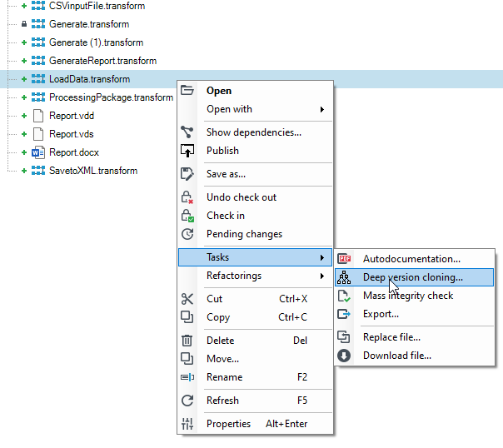This screenshot has height=448, width=503.
Task: Click the Pending changes clock icon
Action: pyautogui.click(x=187, y=234)
